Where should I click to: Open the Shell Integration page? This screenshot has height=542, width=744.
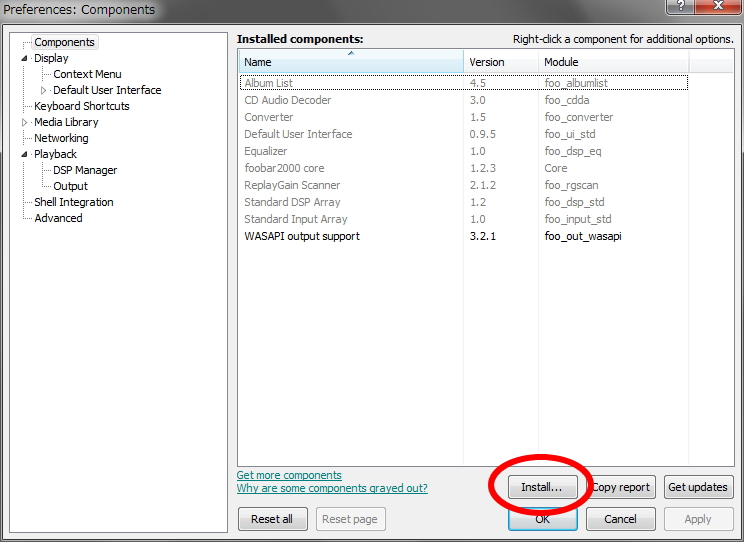[x=74, y=202]
